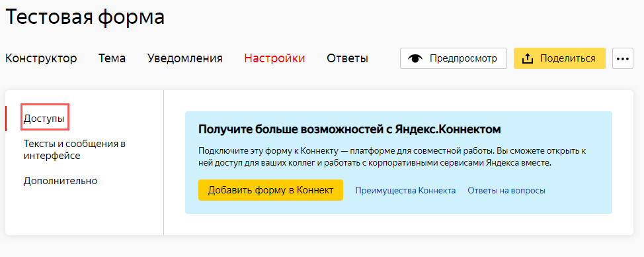
Task: Select Доступы in the settings sidebar
Action: (x=44, y=119)
